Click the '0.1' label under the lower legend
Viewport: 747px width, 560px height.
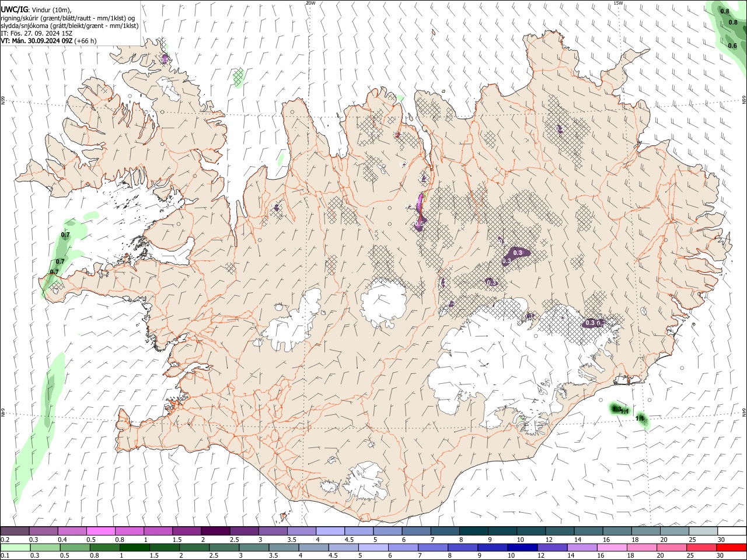click(x=4, y=556)
